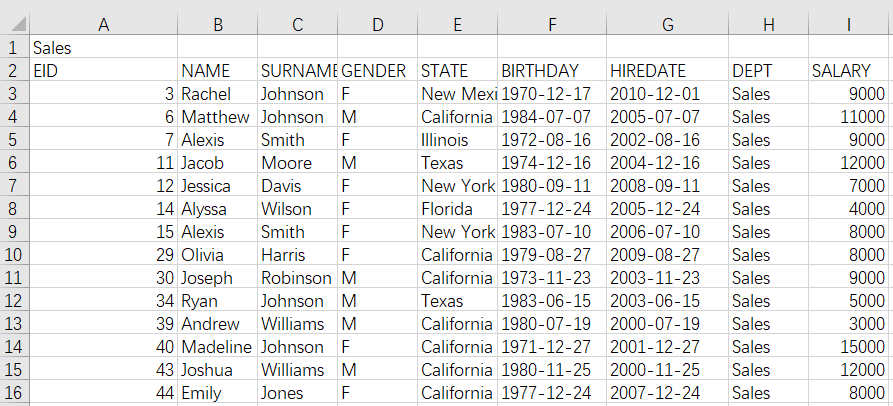
Task: Select the surname cell Robinson
Action: (x=297, y=278)
